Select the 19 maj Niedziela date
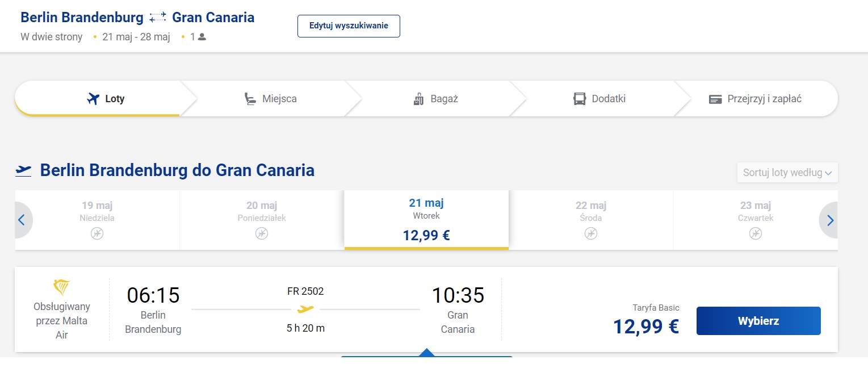Viewport: 868px width, 368px height. 97,220
